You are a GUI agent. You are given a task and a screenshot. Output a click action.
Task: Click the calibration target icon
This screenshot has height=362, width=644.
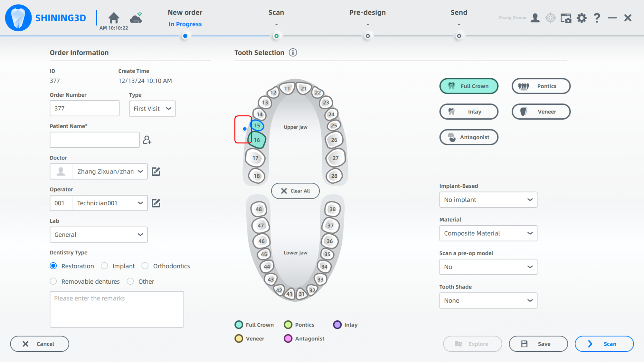pos(550,18)
